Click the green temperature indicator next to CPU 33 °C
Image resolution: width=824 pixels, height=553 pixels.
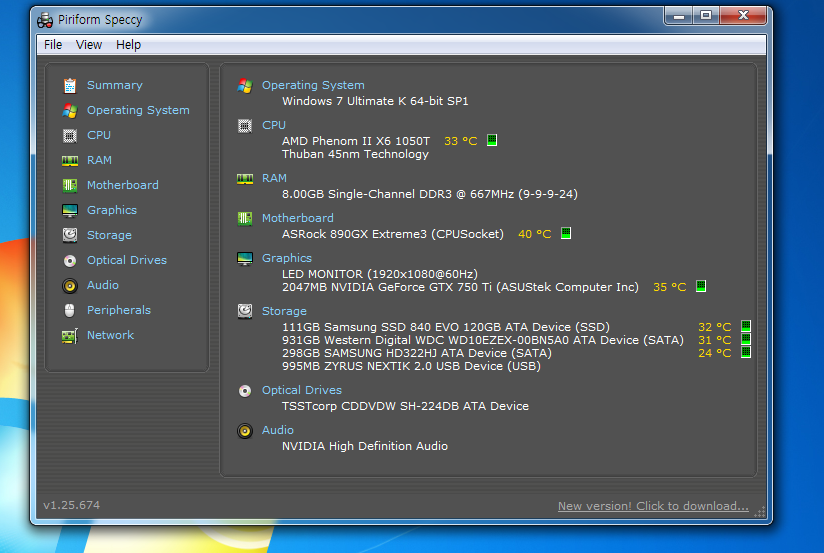(x=492, y=140)
